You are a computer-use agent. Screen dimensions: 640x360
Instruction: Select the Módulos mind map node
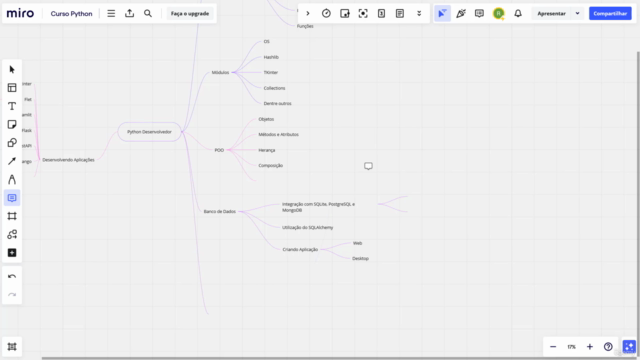coord(220,72)
